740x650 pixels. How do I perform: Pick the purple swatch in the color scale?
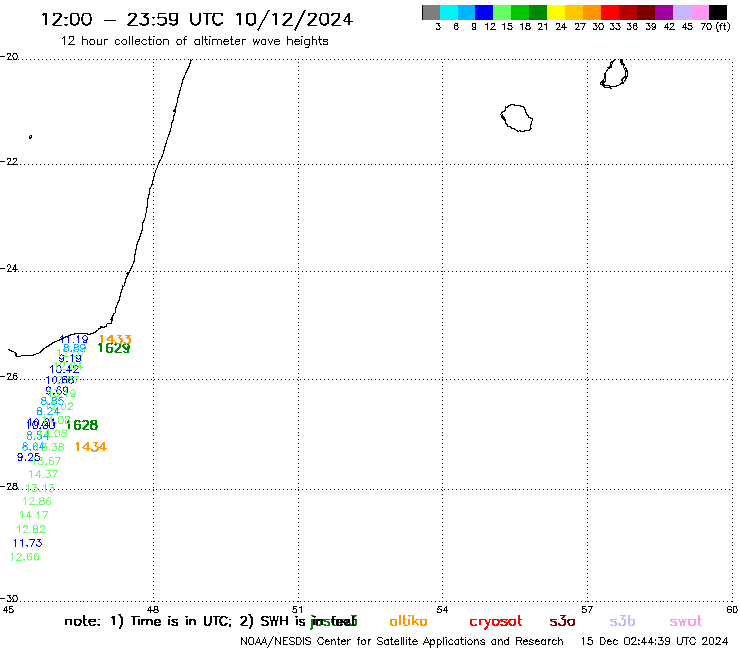(664, 12)
